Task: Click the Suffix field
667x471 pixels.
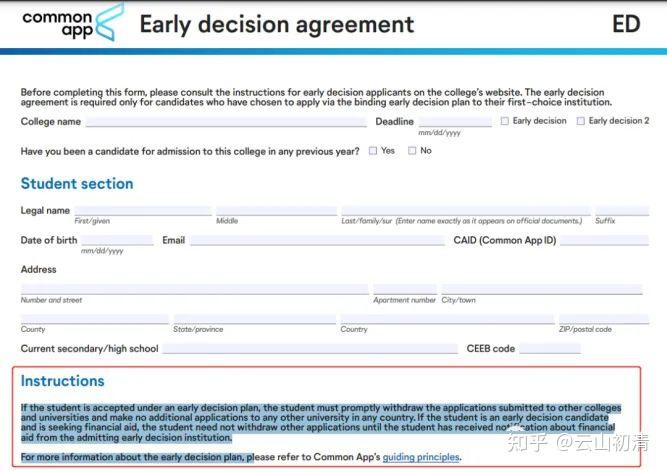Action: tap(622, 211)
